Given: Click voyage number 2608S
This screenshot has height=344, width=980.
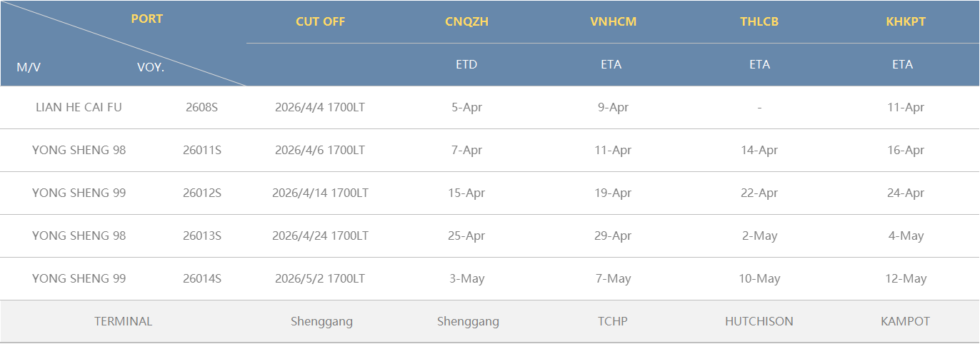Looking at the screenshot, I should pyautogui.click(x=201, y=107).
